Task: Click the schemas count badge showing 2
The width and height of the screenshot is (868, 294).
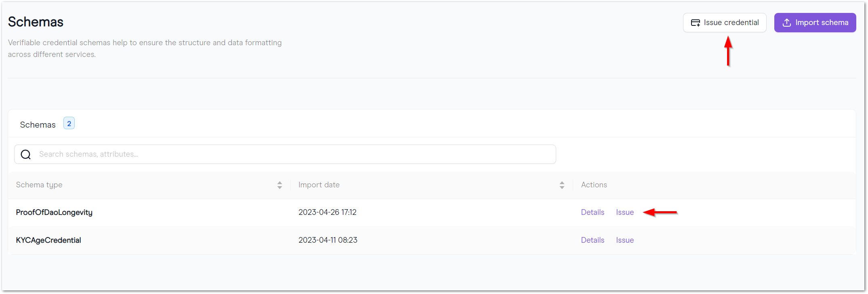Action: pos(69,124)
